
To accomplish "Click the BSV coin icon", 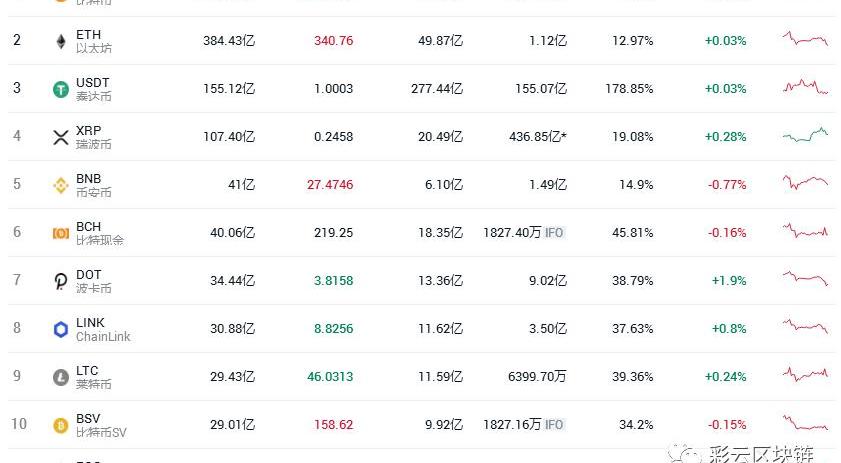I will pyautogui.click(x=60, y=425).
